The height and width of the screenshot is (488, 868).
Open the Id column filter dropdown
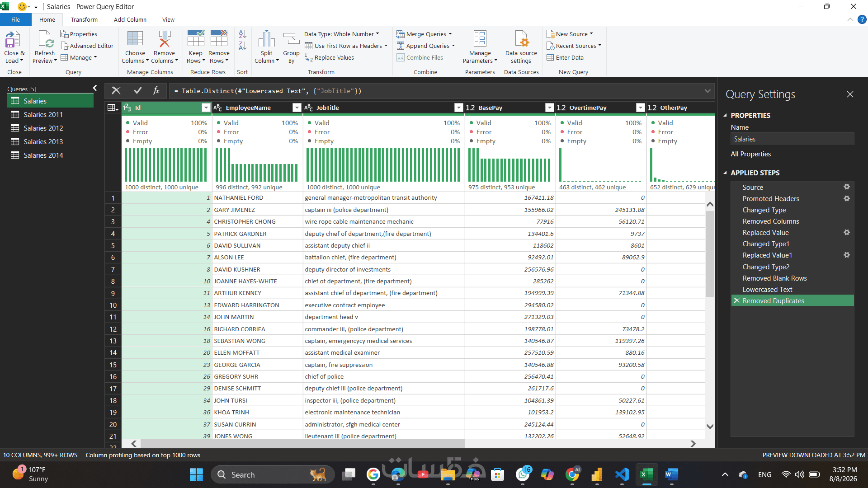tap(206, 108)
